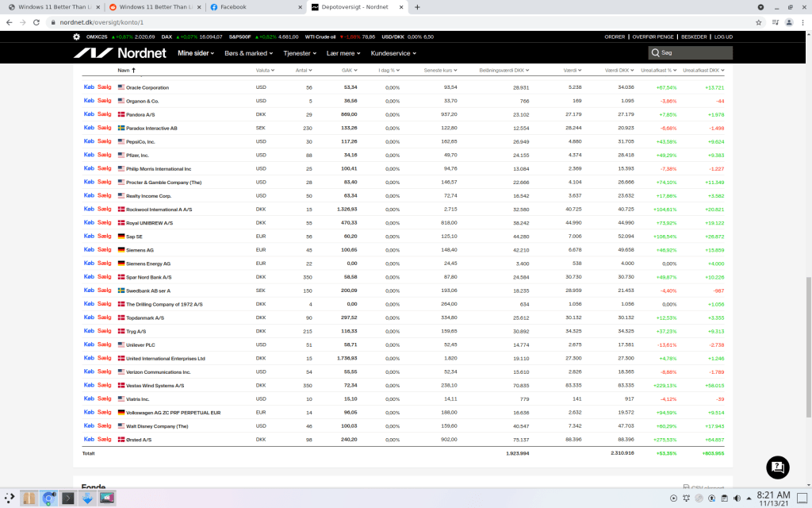
Task: Expand the Børs & marked menu
Action: pyautogui.click(x=248, y=53)
